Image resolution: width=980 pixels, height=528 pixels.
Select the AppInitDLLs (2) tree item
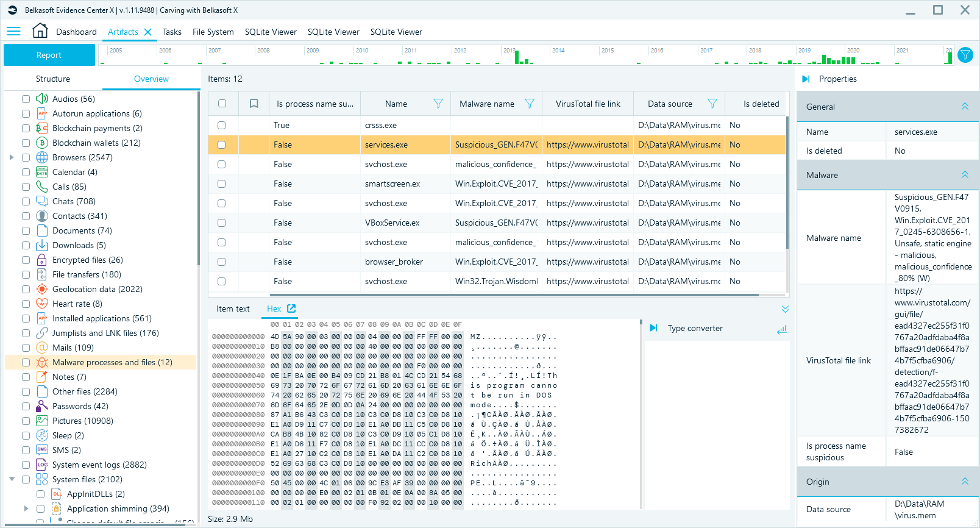[96, 494]
